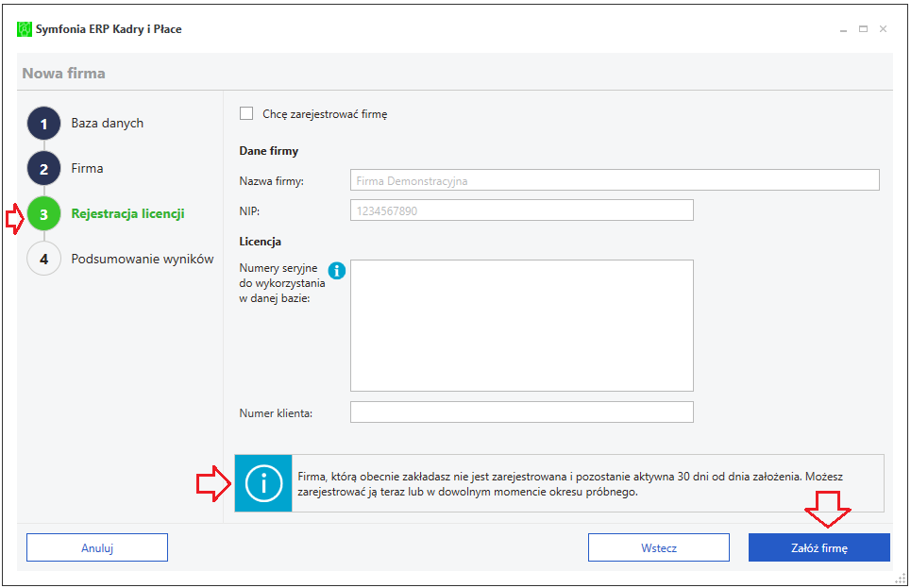Click inside the Numery seryjne text area
The image size is (911, 588).
[x=522, y=326]
